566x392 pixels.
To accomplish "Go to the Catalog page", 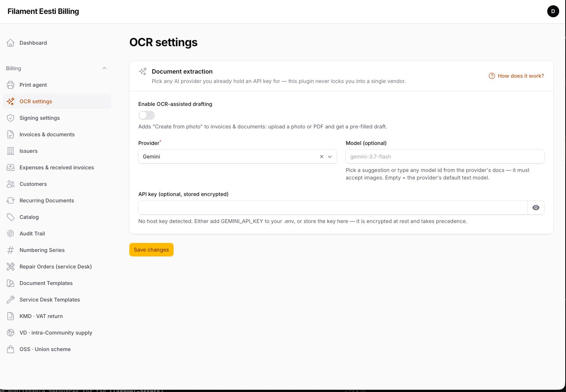I will 57,217.
